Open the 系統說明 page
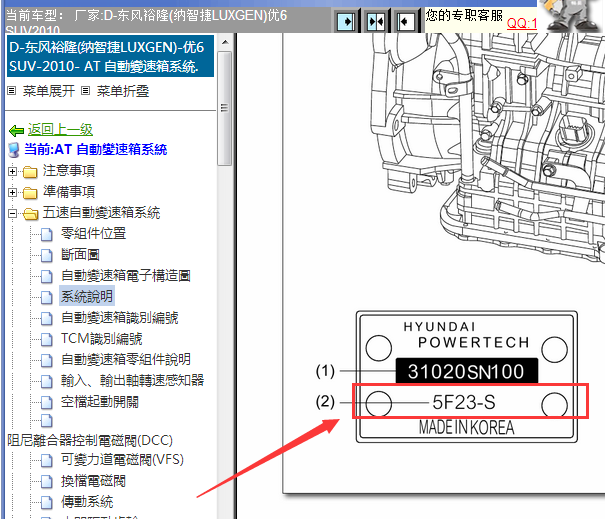 [87, 296]
